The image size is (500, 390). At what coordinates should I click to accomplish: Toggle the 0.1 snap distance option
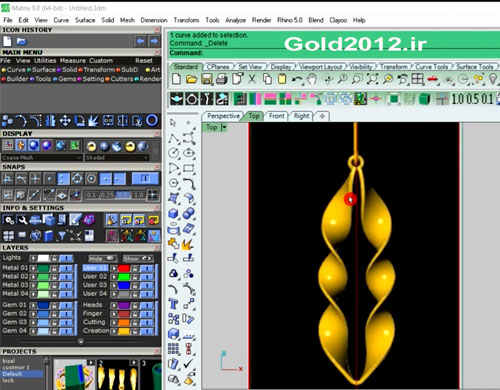(x=91, y=195)
